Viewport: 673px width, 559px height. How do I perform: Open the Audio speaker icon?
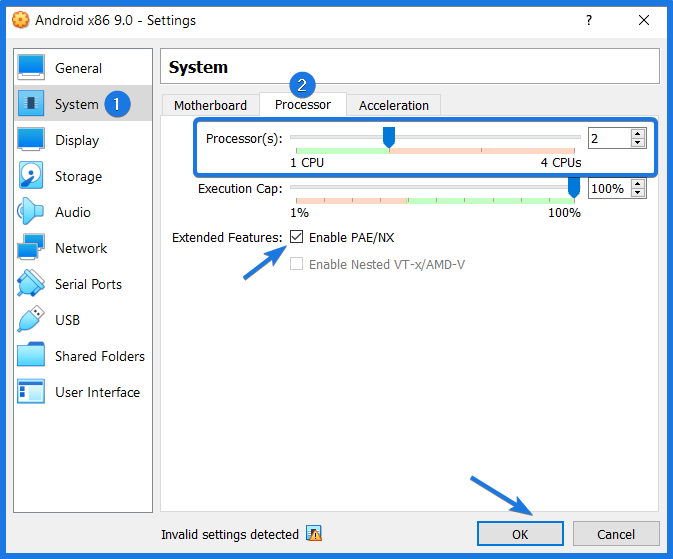pyautogui.click(x=30, y=211)
